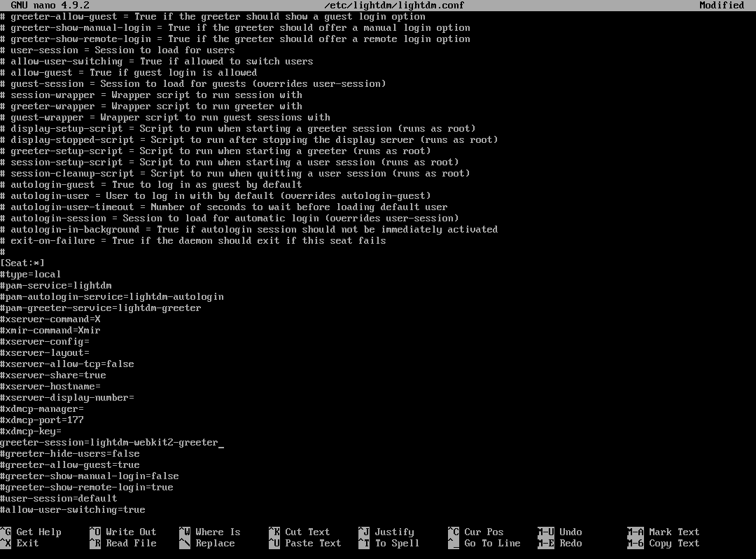Click the user-session = Session to load line
The width and height of the screenshot is (756, 559).
117,50
